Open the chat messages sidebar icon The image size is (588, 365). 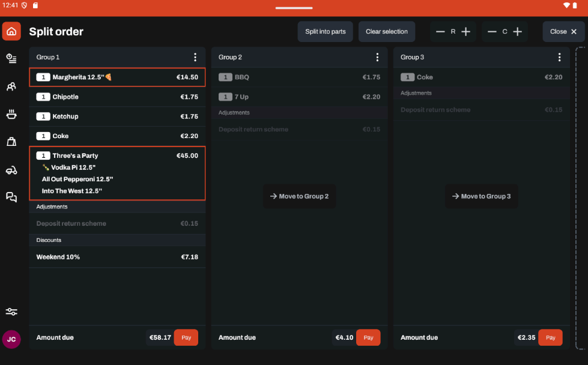11,198
